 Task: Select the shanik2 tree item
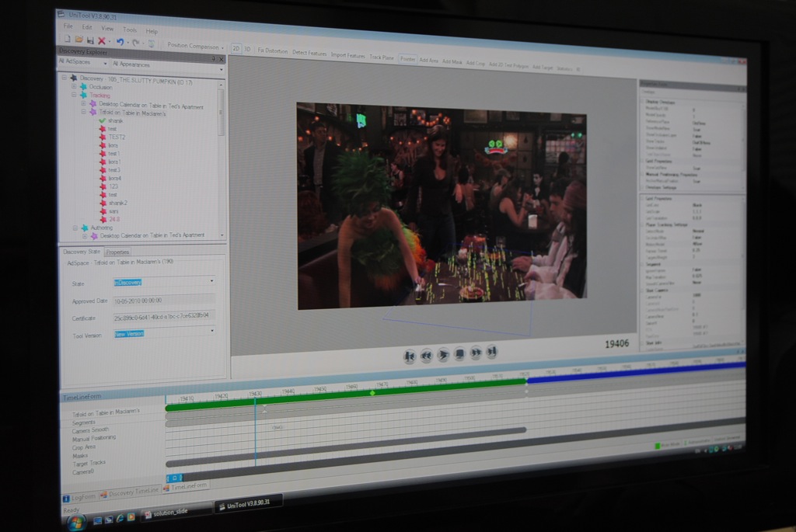coord(117,203)
